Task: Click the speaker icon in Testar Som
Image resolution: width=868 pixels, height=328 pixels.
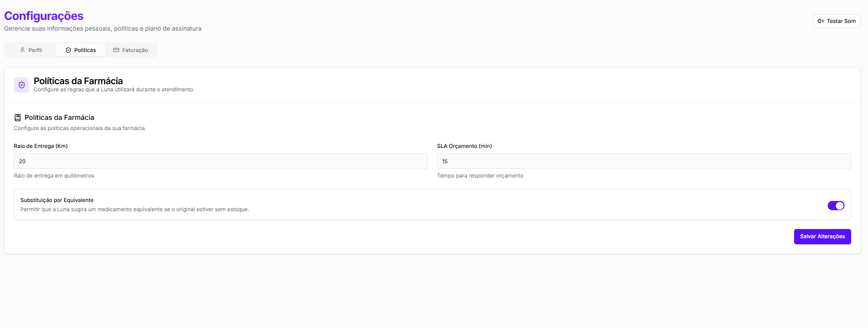Action: tap(821, 21)
